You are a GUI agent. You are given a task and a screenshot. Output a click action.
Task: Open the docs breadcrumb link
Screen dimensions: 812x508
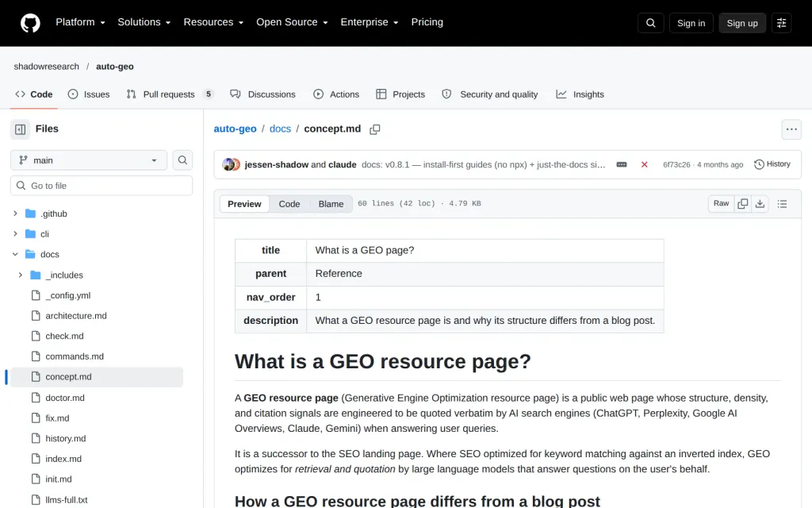click(x=280, y=129)
